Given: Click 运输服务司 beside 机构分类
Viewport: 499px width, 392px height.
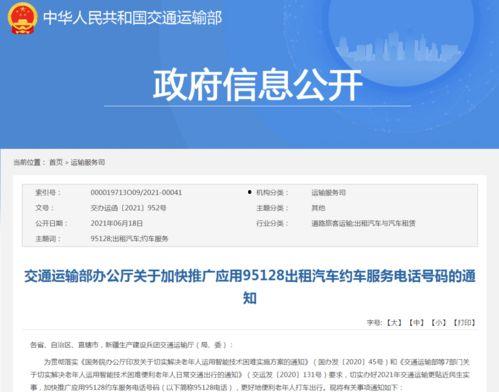Looking at the screenshot, I should point(329,192).
